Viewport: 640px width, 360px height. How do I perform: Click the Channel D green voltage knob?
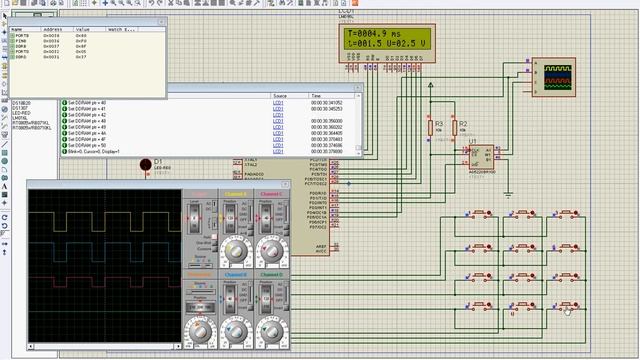coord(272,331)
